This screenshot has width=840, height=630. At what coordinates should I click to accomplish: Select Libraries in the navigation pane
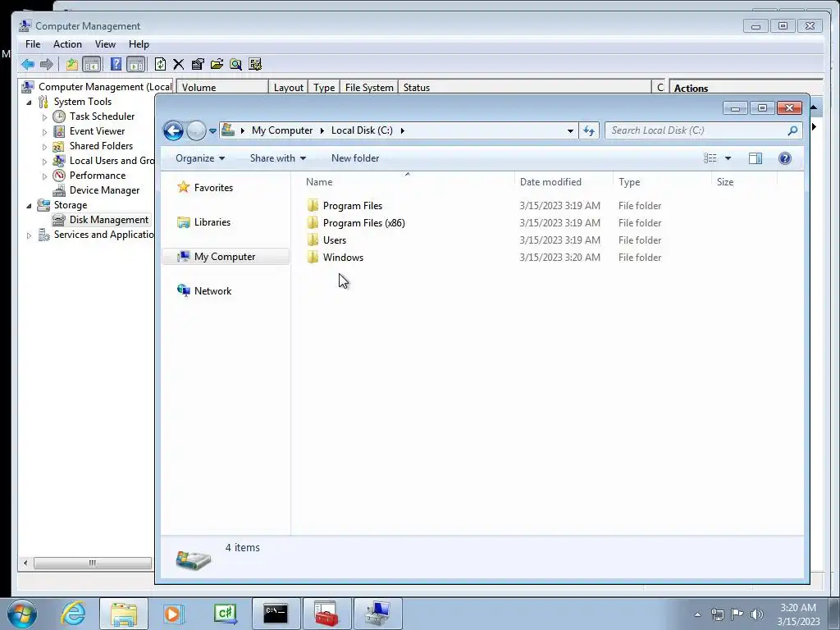click(212, 221)
